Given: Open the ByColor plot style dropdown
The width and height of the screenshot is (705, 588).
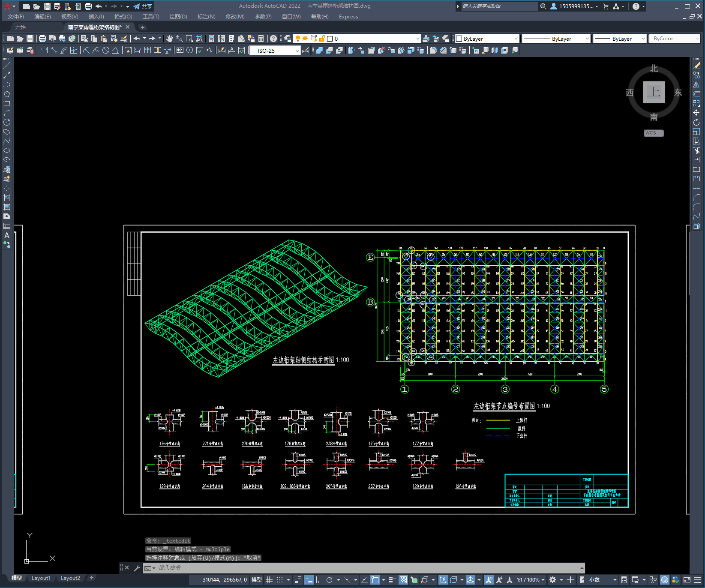Looking at the screenshot, I should tap(674, 39).
